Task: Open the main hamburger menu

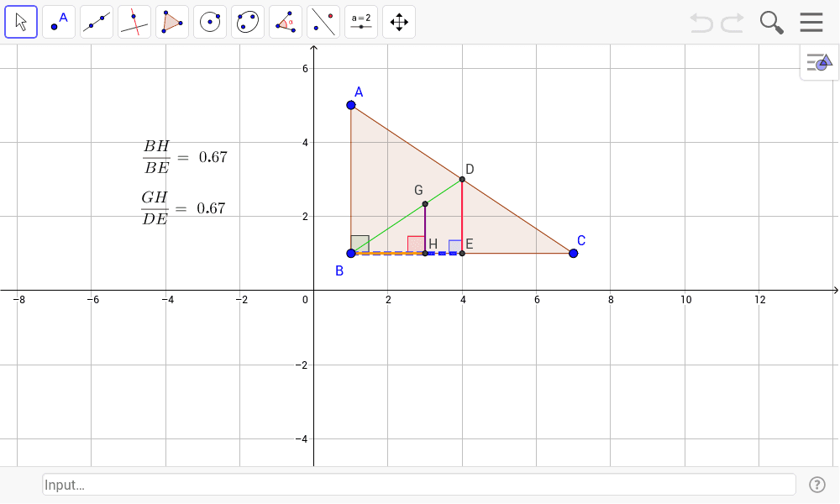Action: [811, 22]
